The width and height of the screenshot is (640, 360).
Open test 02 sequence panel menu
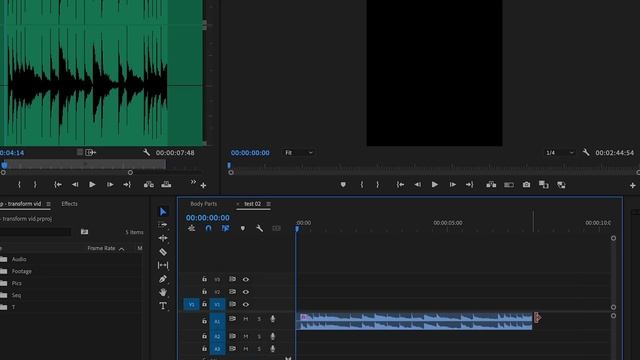point(268,204)
